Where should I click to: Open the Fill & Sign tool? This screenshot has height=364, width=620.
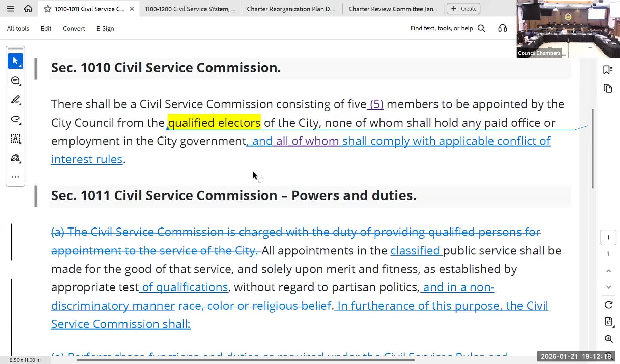coord(15,158)
